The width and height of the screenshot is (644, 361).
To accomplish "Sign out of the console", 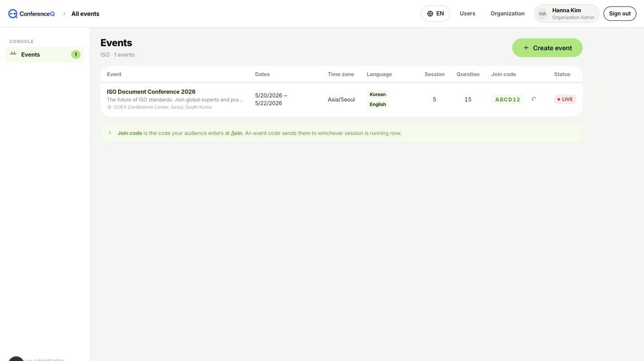I will click(620, 13).
